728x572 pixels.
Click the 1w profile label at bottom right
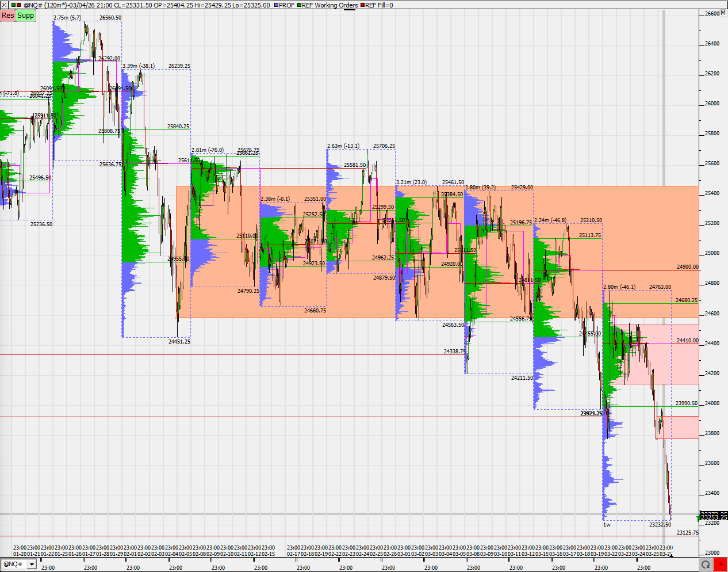point(607,525)
